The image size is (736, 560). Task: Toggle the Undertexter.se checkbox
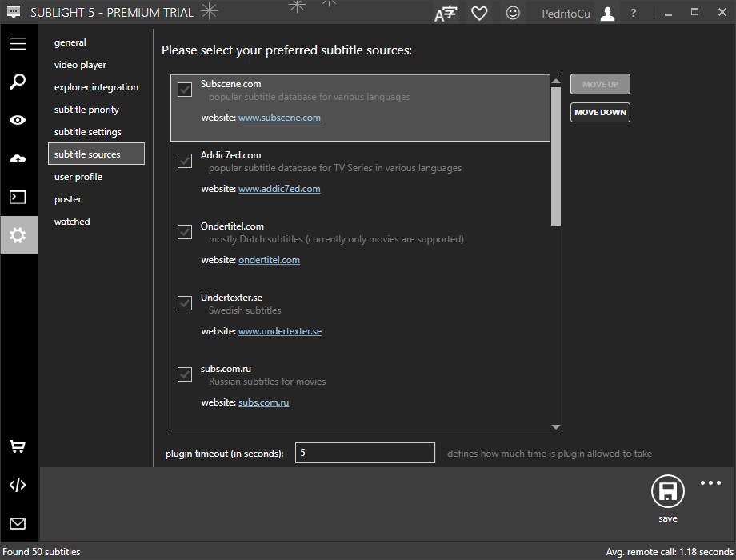pyautogui.click(x=185, y=303)
